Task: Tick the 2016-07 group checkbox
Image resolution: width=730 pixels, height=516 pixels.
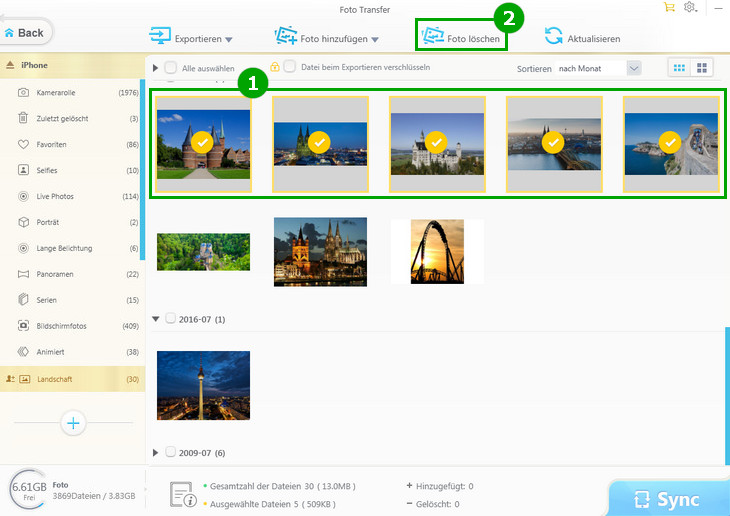Action: click(x=170, y=319)
